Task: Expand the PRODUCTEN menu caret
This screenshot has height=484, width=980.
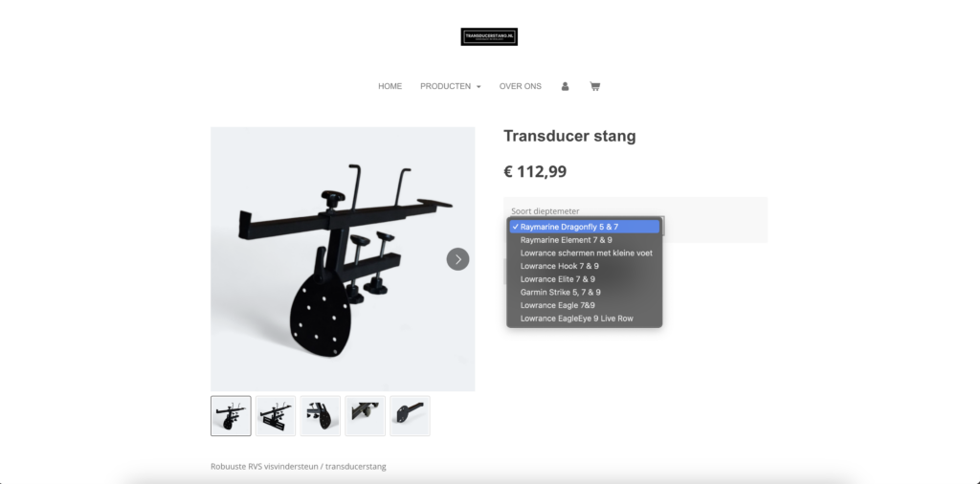Action: (x=479, y=87)
